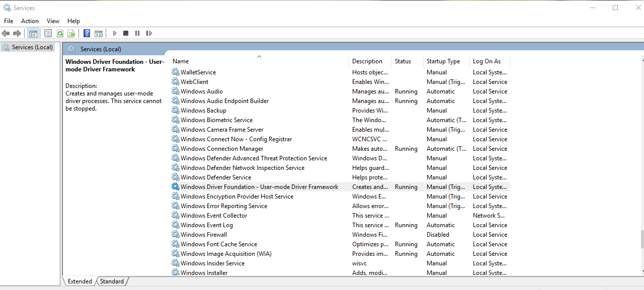The width and height of the screenshot is (644, 290).
Task: Sort by the Log On As column header
Action: point(490,61)
